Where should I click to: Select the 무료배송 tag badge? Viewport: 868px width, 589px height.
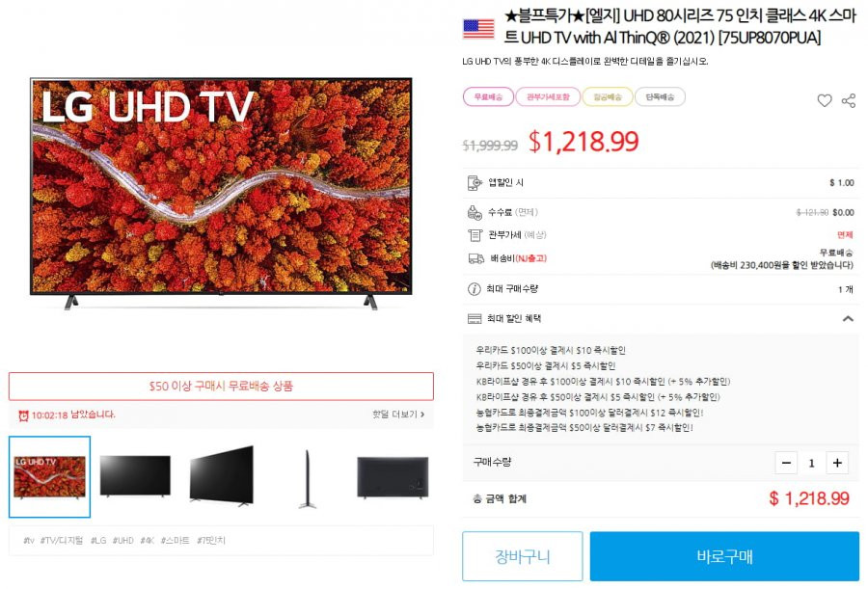488,96
